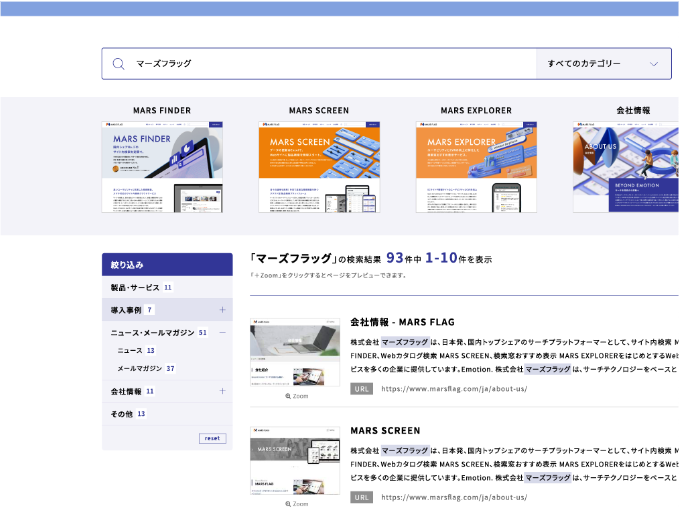Open the URL link of MARS SCREEN result
690x510 pixels.
[x=454, y=497]
